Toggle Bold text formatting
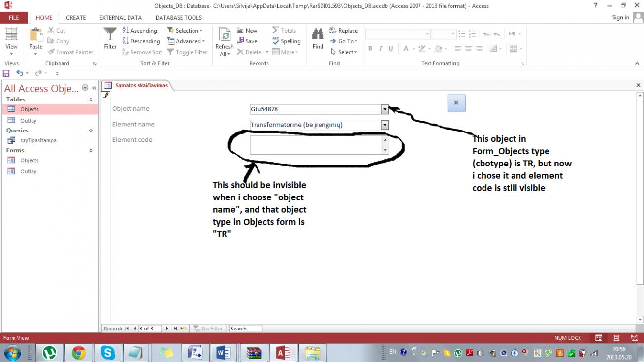This screenshot has height=362, width=644. point(369,49)
